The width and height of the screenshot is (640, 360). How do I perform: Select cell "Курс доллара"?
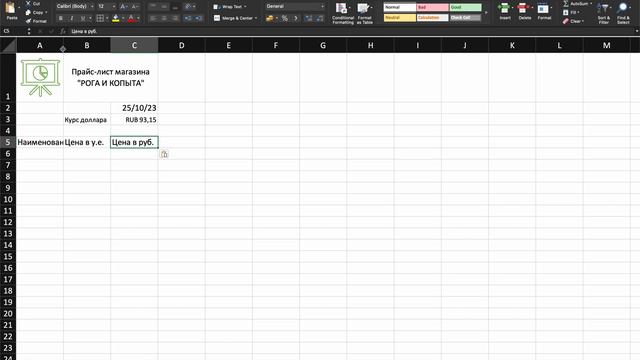(x=87, y=120)
